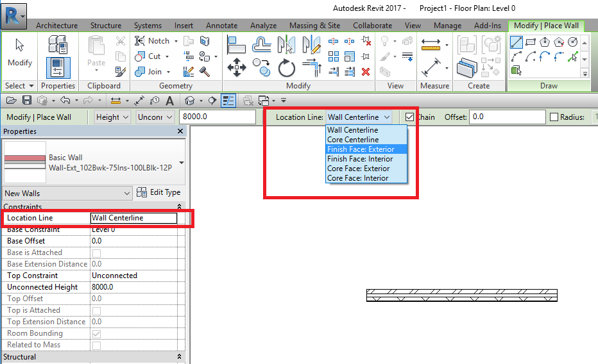This screenshot has width=598, height=364.
Task: Click the Undo arrow icon
Action: tap(65, 101)
